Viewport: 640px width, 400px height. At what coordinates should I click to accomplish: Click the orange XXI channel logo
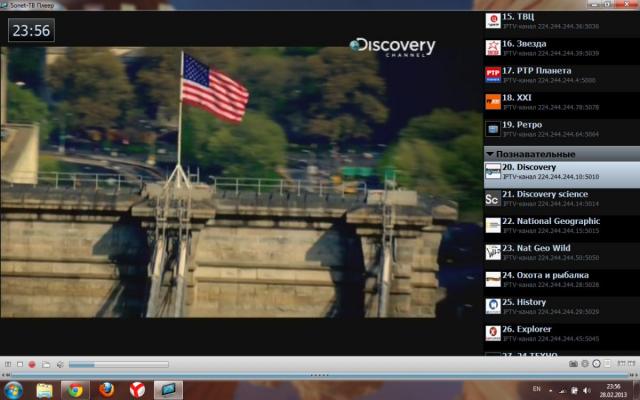coord(493,101)
